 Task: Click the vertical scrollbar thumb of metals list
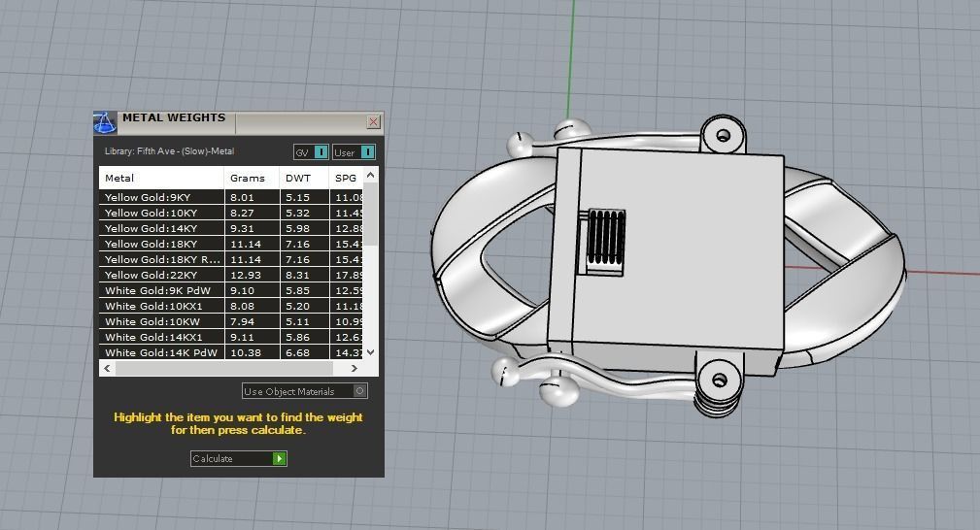pos(371,215)
